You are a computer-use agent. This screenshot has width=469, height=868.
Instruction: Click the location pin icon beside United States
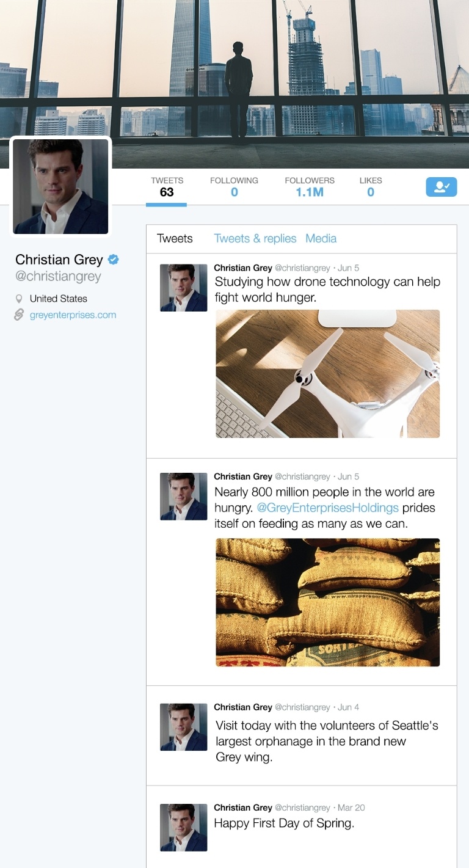click(x=19, y=299)
